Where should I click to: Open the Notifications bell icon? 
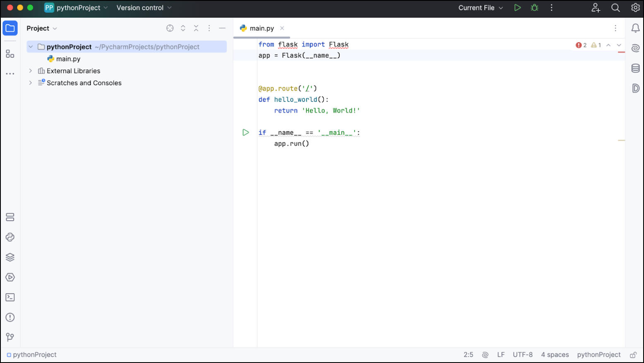click(635, 28)
